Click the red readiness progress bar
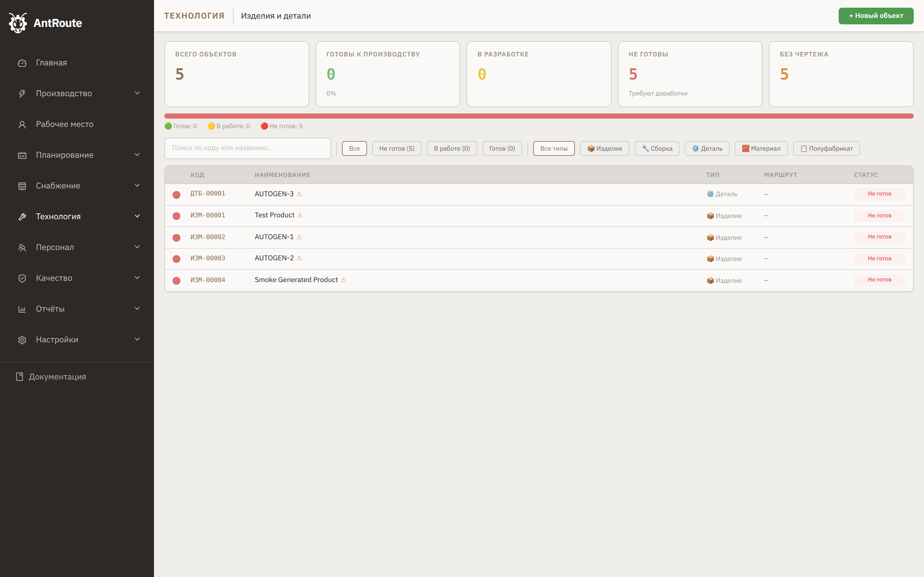This screenshot has height=577, width=924. 538,116
